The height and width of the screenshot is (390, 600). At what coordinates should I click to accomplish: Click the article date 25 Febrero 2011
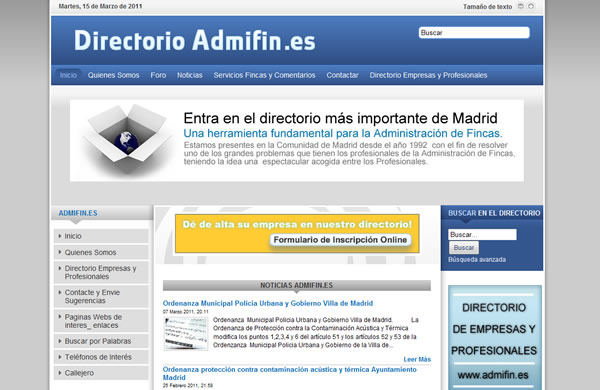pyautogui.click(x=188, y=385)
